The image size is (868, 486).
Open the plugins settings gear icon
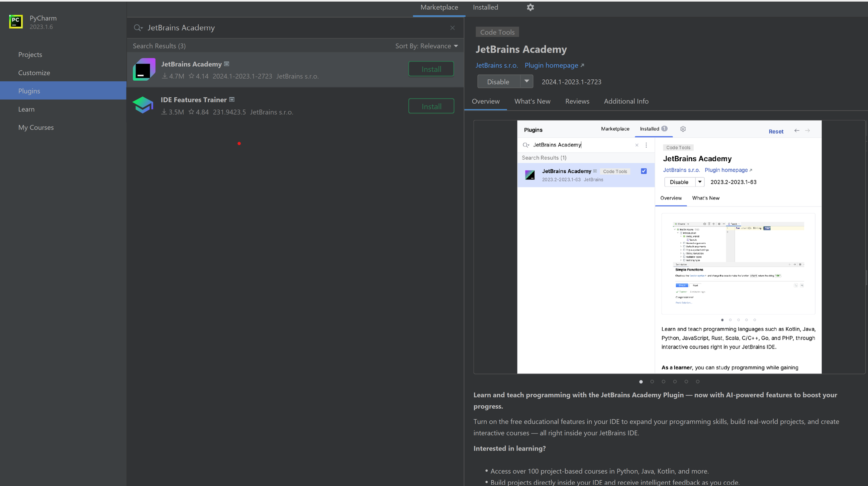pyautogui.click(x=531, y=7)
